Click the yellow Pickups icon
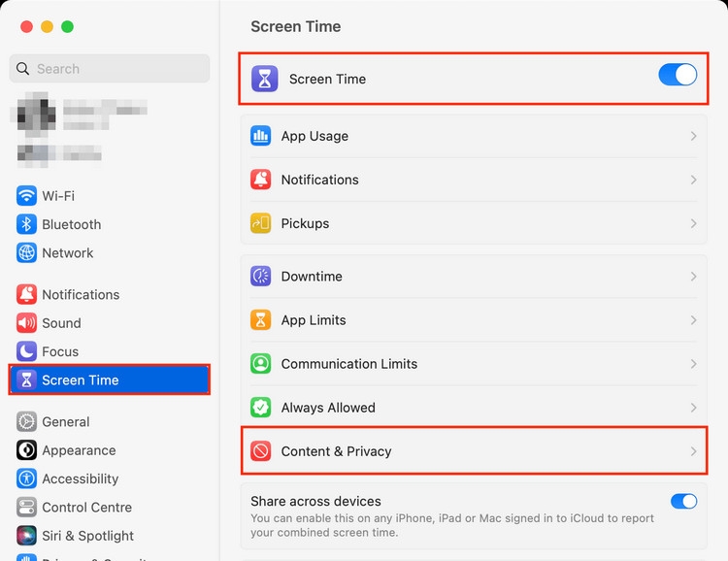This screenshot has height=561, width=728. coord(260,223)
